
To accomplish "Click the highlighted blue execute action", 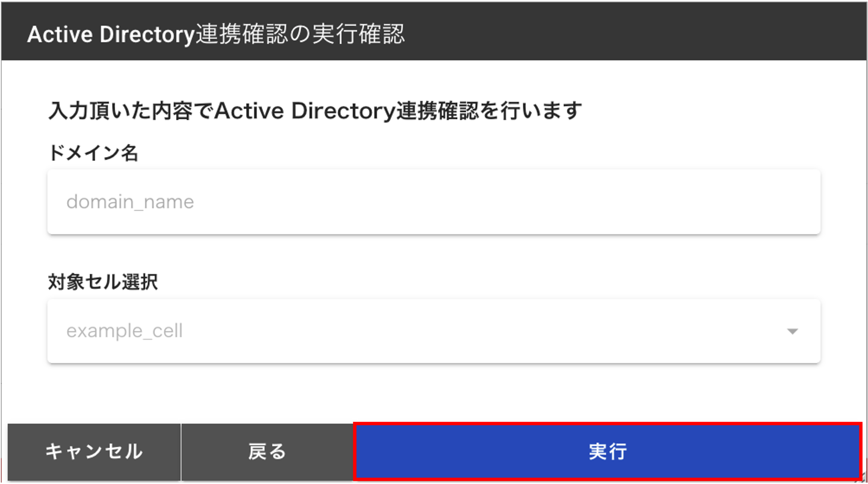I will (608, 451).
